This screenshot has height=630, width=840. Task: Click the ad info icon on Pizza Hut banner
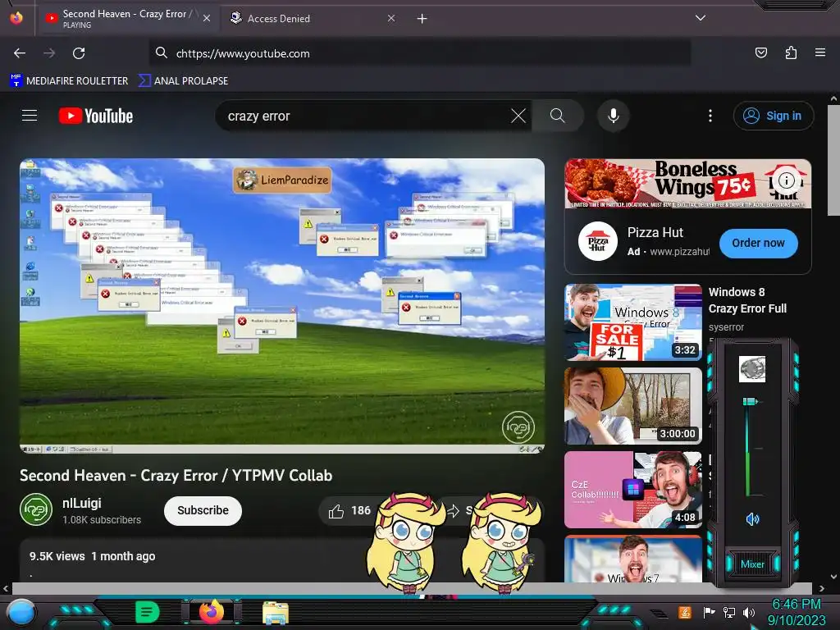pos(786,180)
